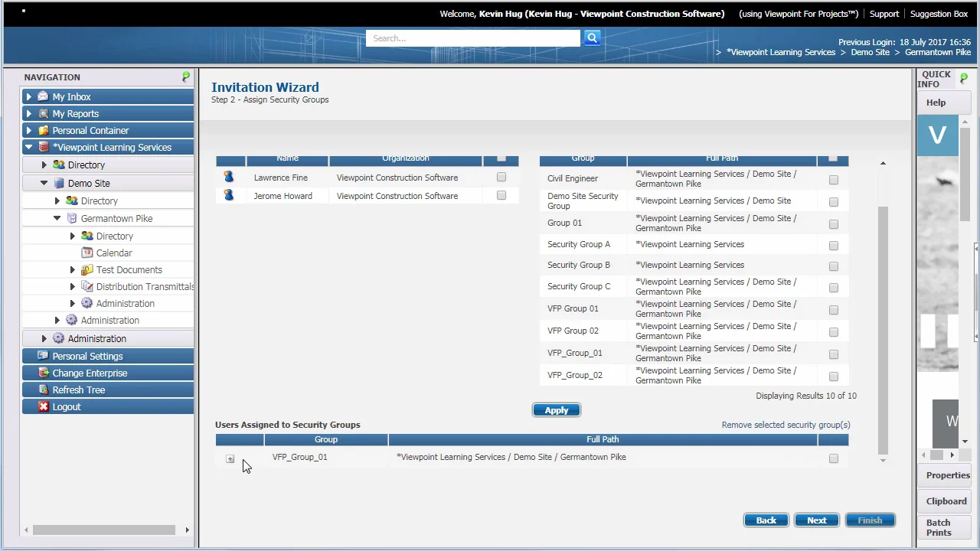The image size is (980, 551).
Task: Click the Logout red X icon
Action: (x=44, y=406)
